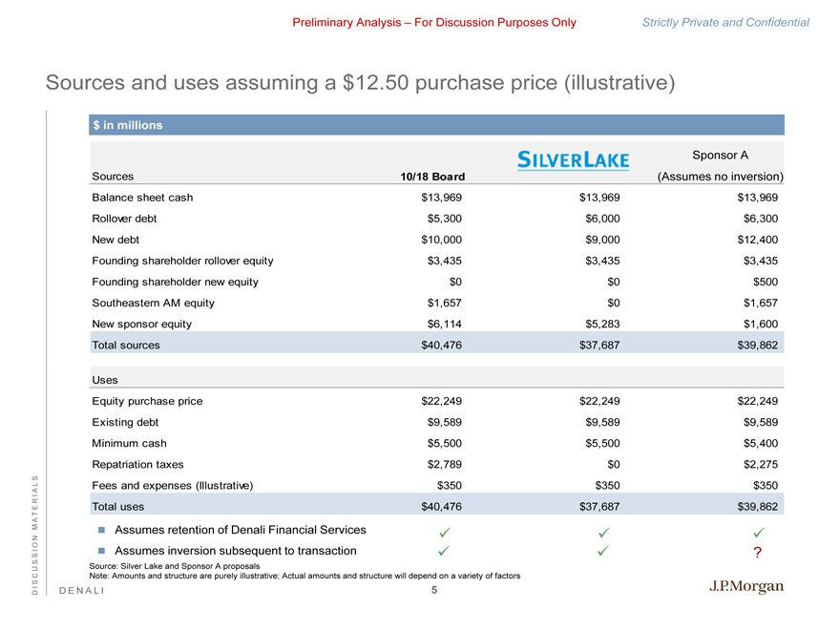This screenshot has width=840, height=630.
Task: Click the 10/18 Board checkmark for Denali retention
Action: point(445,532)
